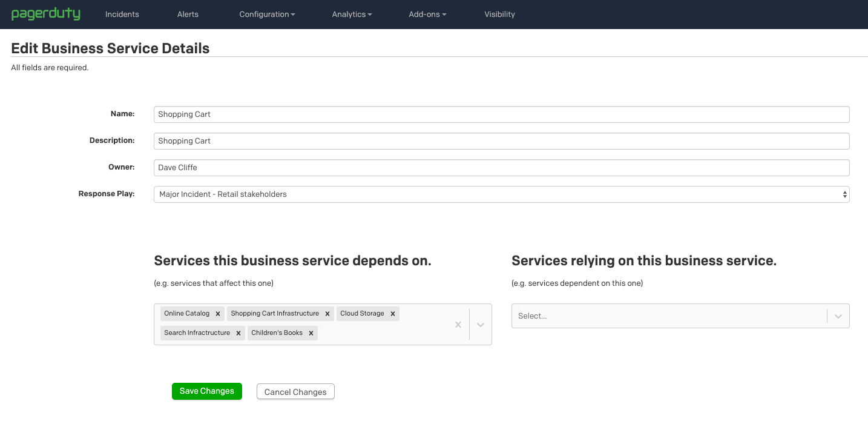This screenshot has height=427, width=868.
Task: Clear all dependency services with the X
Action: pyautogui.click(x=458, y=325)
